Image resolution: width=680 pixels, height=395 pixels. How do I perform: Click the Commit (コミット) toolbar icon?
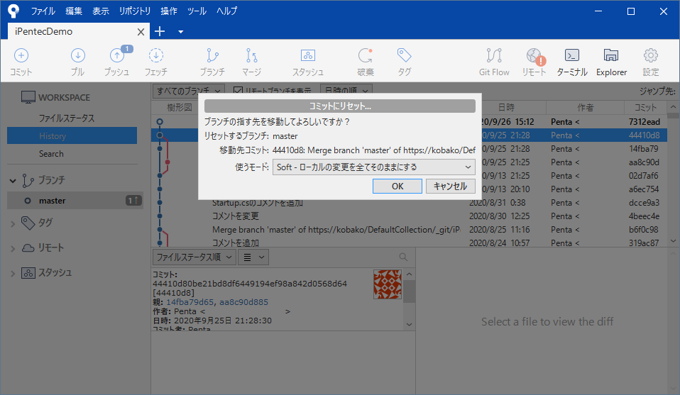tap(21, 55)
